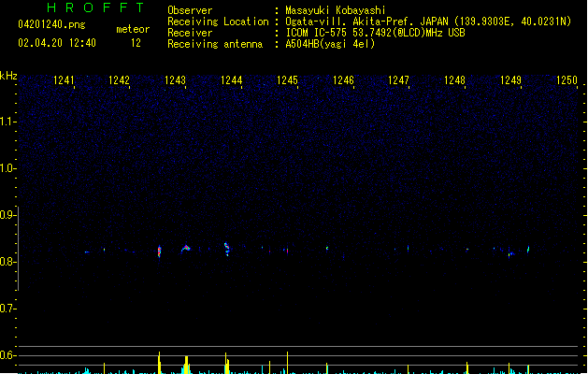Screen dimensions: 588x374
Task: Click the 1248 time marker
Action: tap(455, 80)
